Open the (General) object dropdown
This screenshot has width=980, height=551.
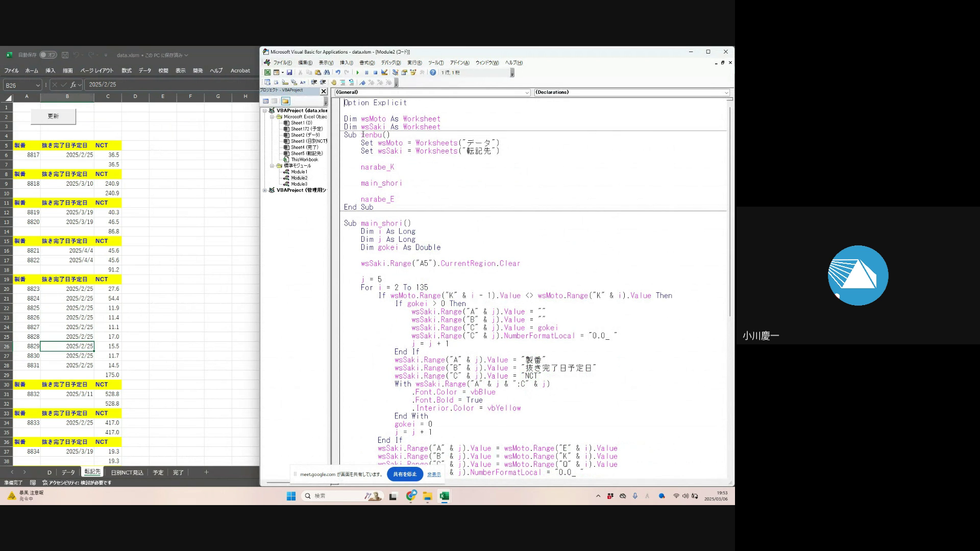(x=527, y=92)
